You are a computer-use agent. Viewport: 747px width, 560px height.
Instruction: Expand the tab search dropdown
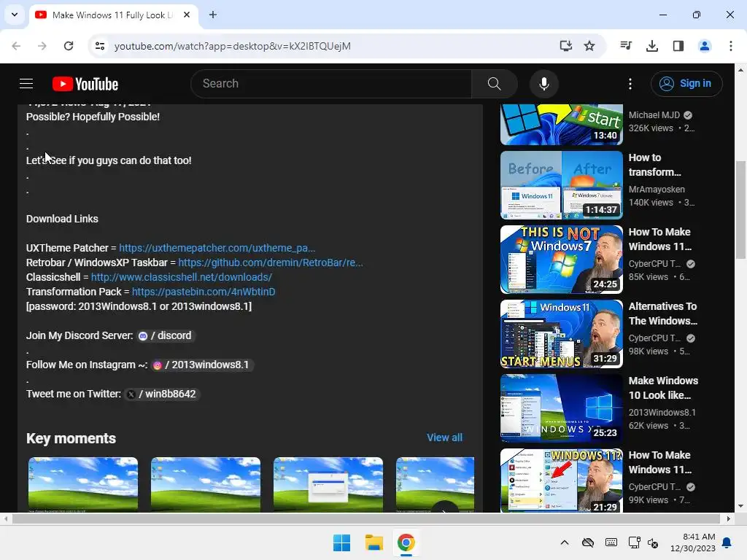pos(15,15)
